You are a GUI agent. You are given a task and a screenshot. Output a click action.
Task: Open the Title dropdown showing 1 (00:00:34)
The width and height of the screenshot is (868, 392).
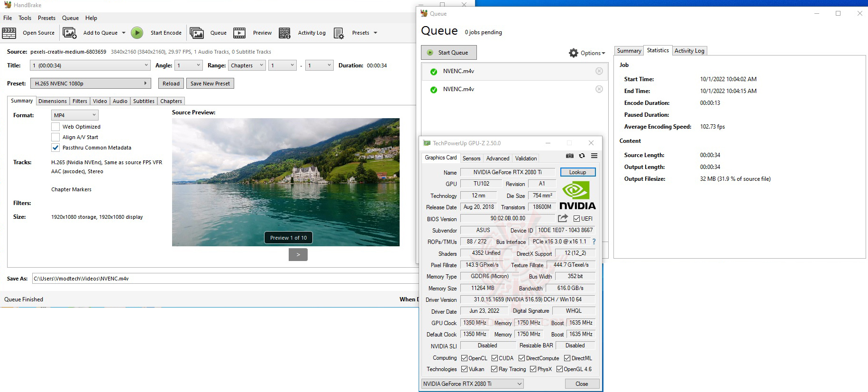(x=91, y=65)
